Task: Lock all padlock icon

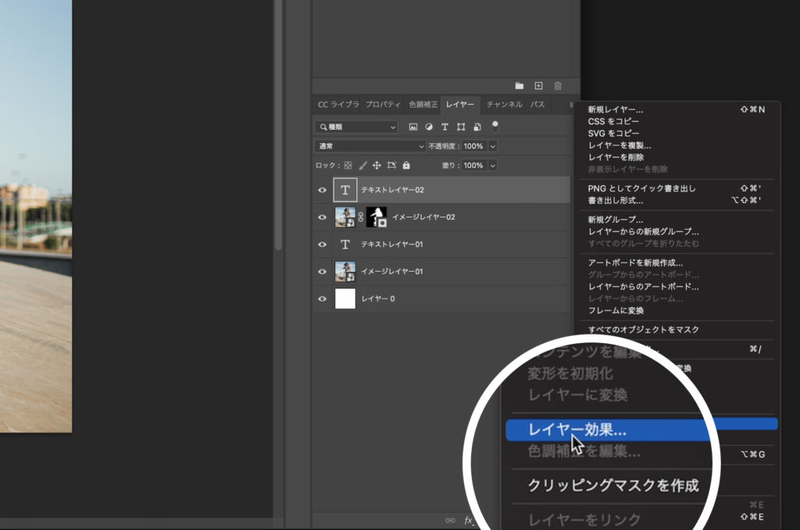Action: coord(406,165)
